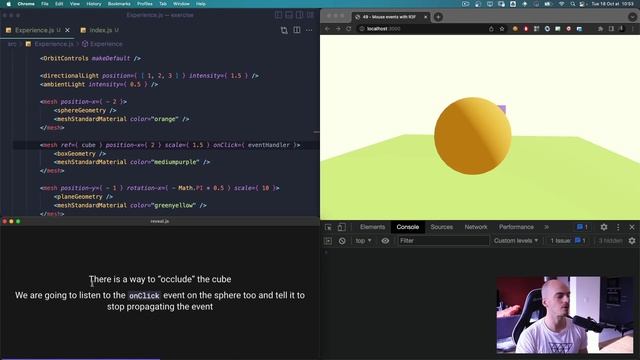
Task: Split the VS Code editor right
Action: 297,30
